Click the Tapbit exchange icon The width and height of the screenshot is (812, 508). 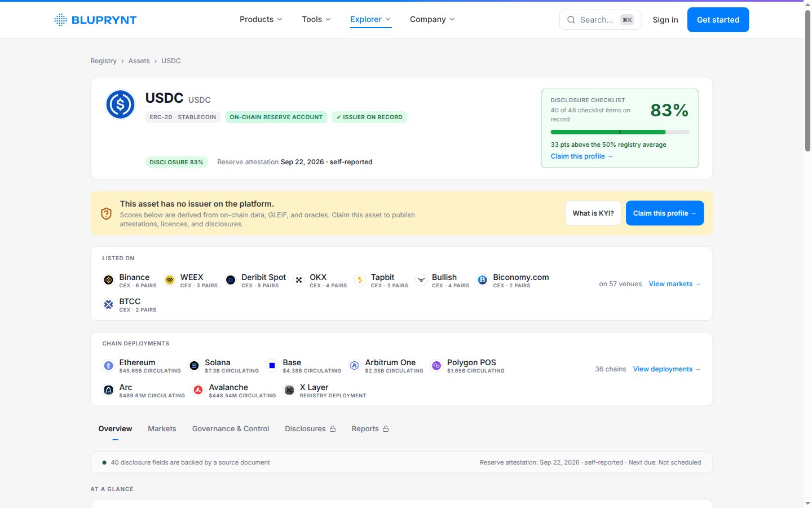click(x=360, y=280)
